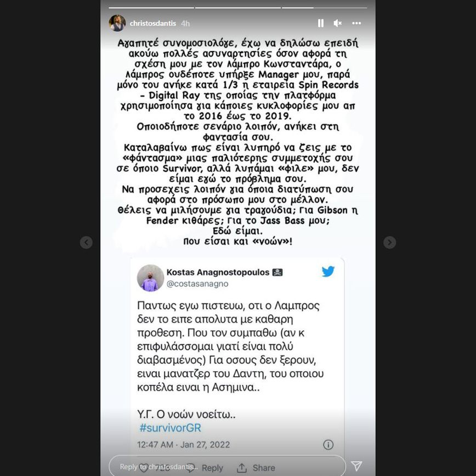The height and width of the screenshot is (476, 476).
Task: Open christosdantis profile picture
Action: coord(117,23)
